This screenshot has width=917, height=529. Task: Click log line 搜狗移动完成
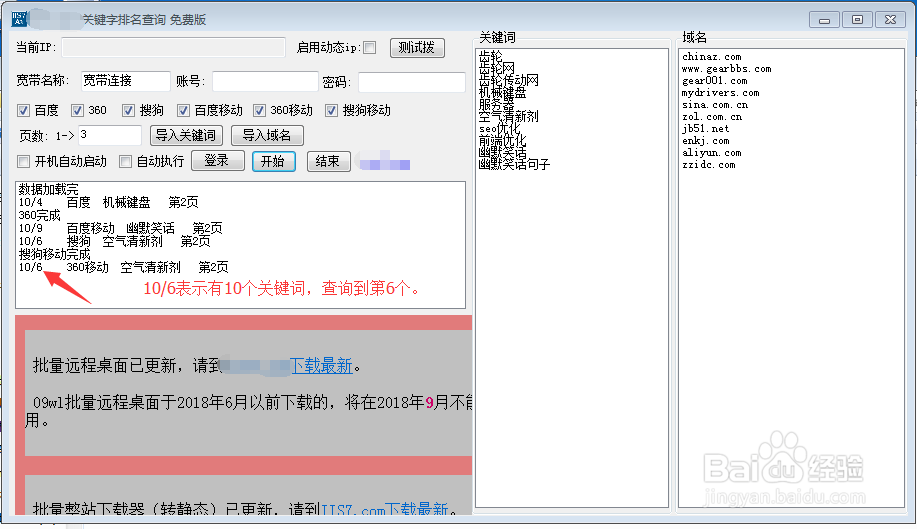click(54, 254)
